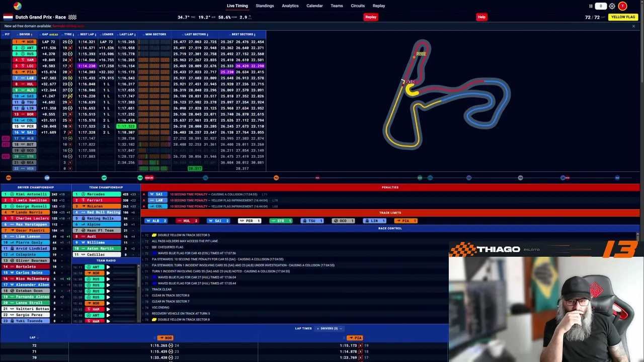Open the Teams tab
The width and height of the screenshot is (644, 362).
pos(337,6)
